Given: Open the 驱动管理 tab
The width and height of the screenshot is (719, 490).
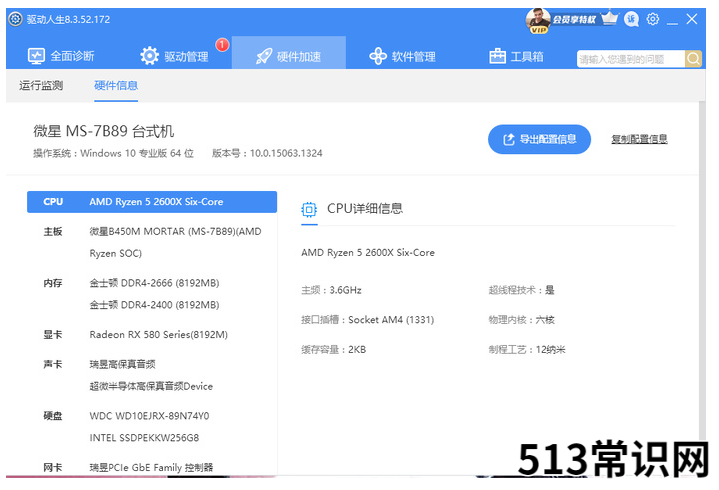Looking at the screenshot, I should pyautogui.click(x=174, y=56).
